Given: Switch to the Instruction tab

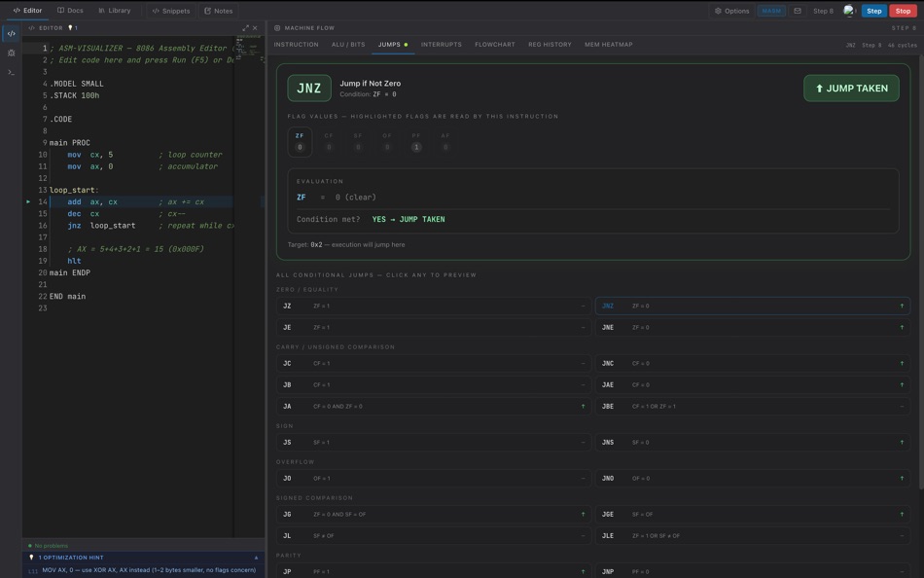Looking at the screenshot, I should point(296,44).
